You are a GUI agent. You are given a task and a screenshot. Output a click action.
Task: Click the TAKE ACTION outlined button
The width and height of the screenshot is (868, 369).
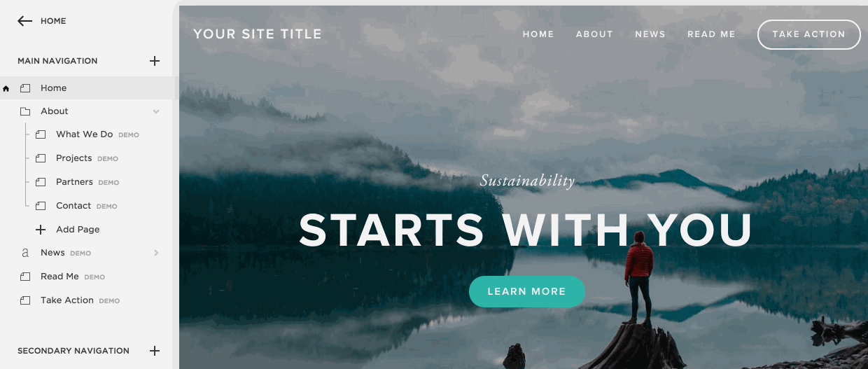click(808, 34)
